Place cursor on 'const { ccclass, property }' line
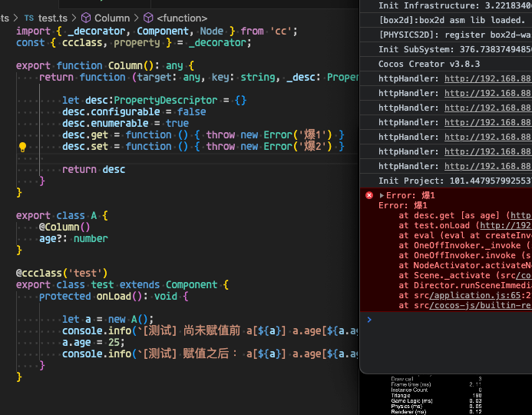This screenshot has width=532, height=415. (134, 43)
